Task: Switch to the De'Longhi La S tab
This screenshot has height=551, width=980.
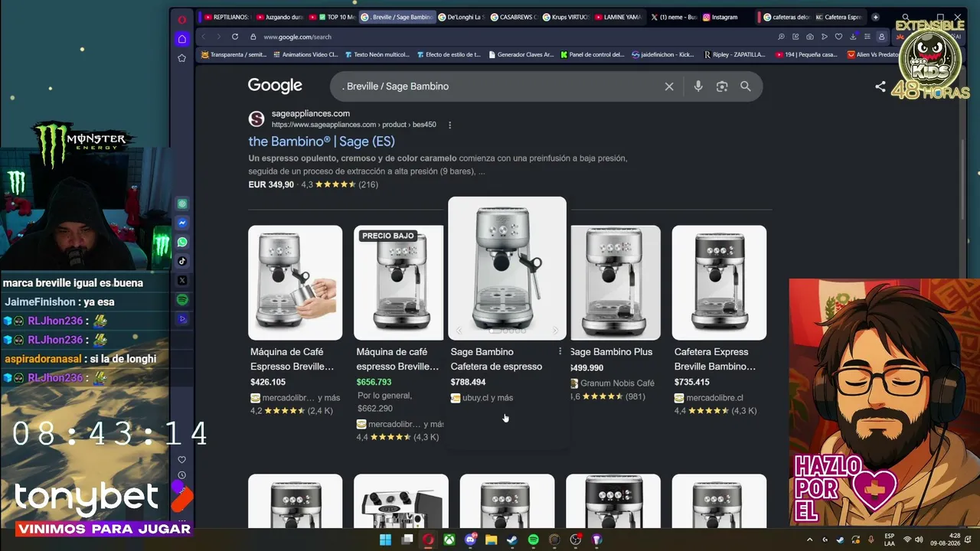Action: pos(461,17)
